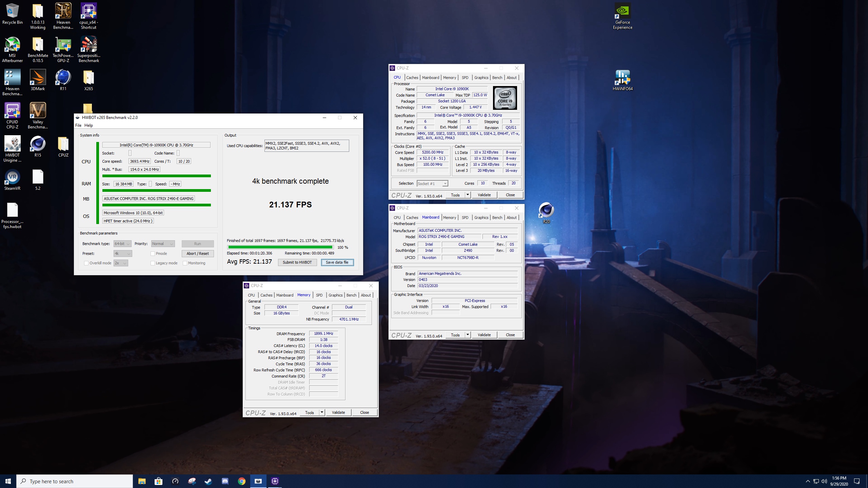Toggle the Legacy mode checkbox

click(153, 263)
